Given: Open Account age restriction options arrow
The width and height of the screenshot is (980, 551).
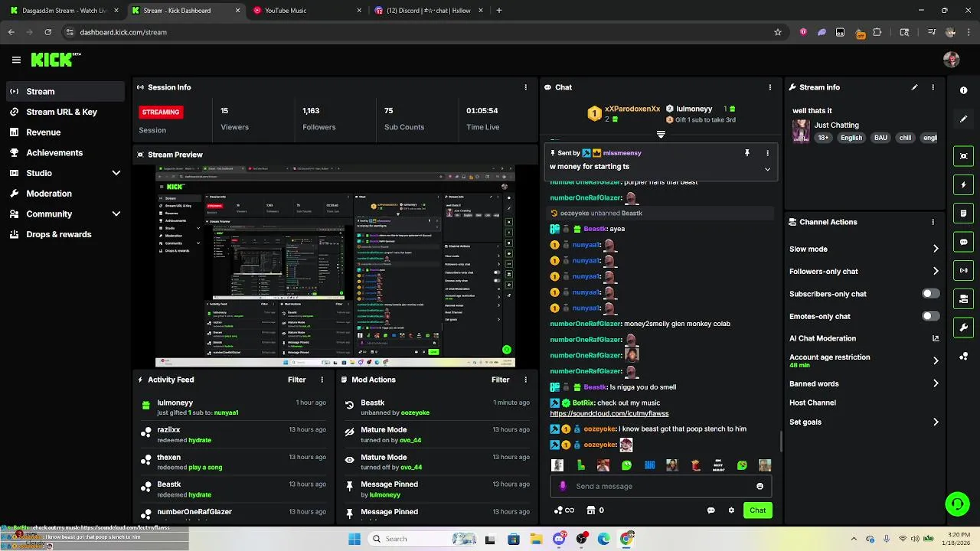Looking at the screenshot, I should click(x=936, y=360).
